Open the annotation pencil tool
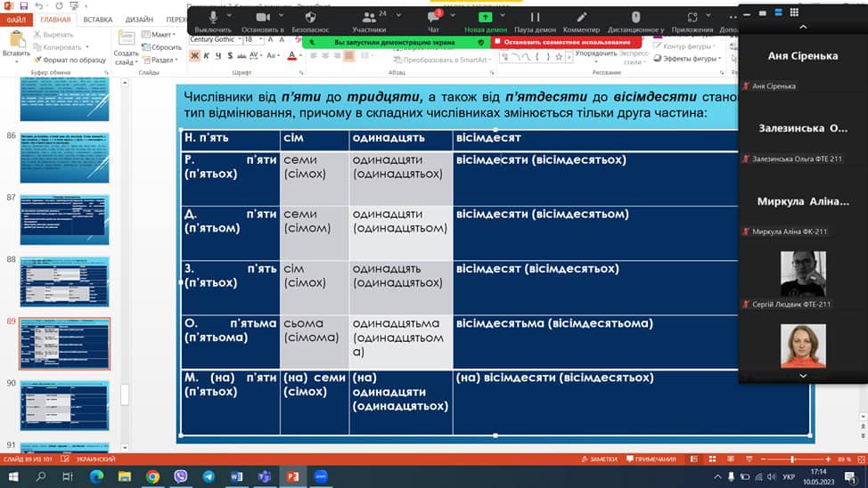868x488 pixels. [581, 18]
